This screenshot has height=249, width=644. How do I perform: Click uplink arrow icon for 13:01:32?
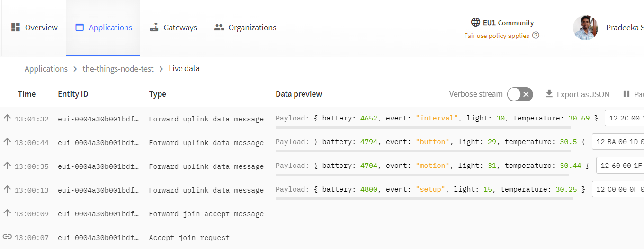pyautogui.click(x=7, y=118)
